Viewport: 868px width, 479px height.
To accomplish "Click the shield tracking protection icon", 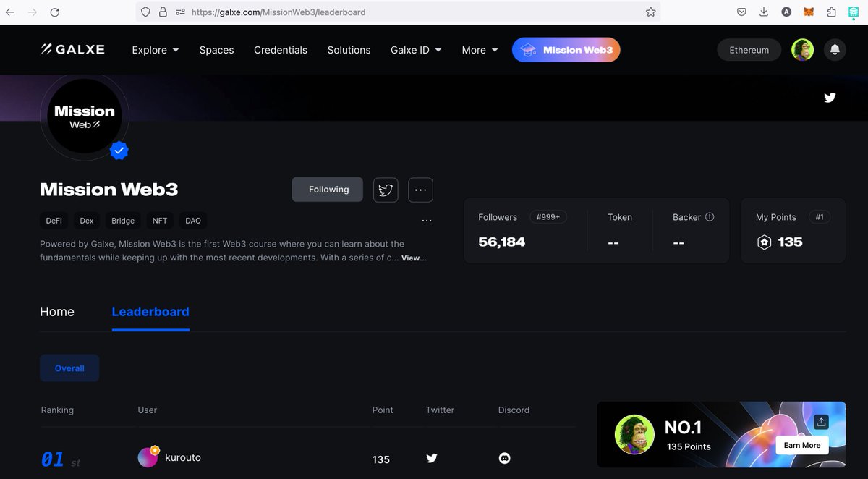I will (x=145, y=12).
